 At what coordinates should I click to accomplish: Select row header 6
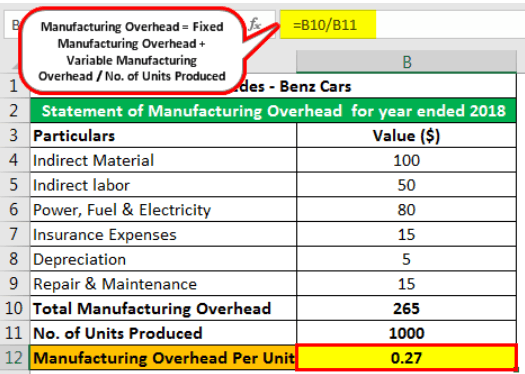coord(14,210)
